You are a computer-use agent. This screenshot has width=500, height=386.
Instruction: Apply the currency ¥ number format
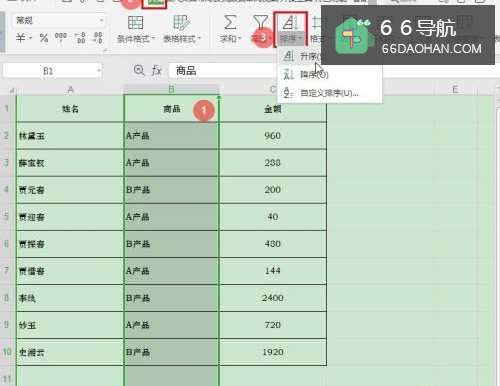[21, 38]
